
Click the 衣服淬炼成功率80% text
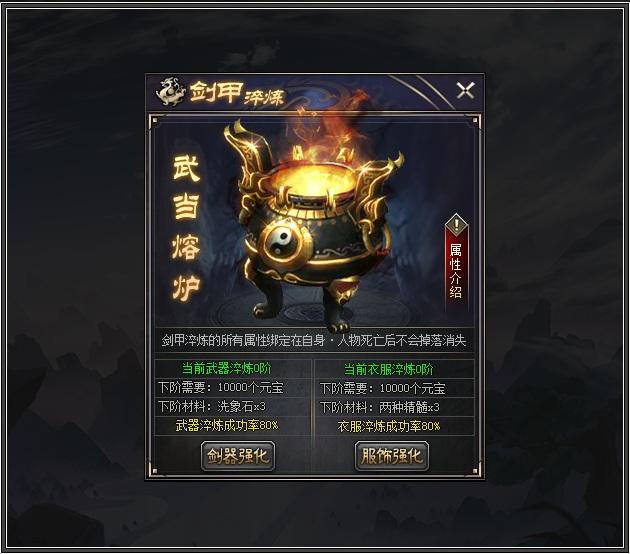pyautogui.click(x=389, y=426)
